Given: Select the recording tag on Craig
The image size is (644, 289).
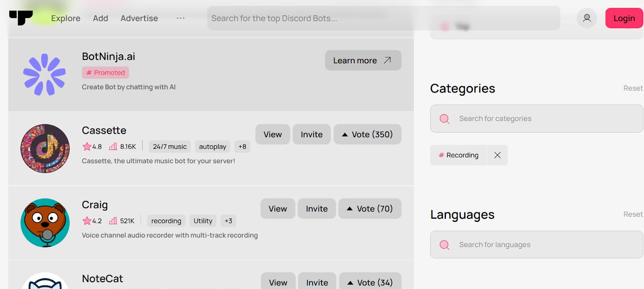Looking at the screenshot, I should point(166,221).
